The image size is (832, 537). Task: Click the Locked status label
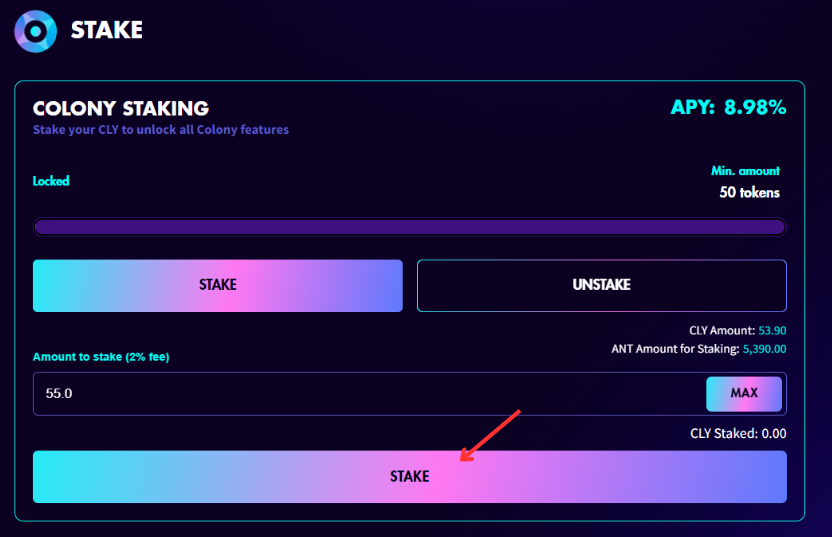[51, 181]
